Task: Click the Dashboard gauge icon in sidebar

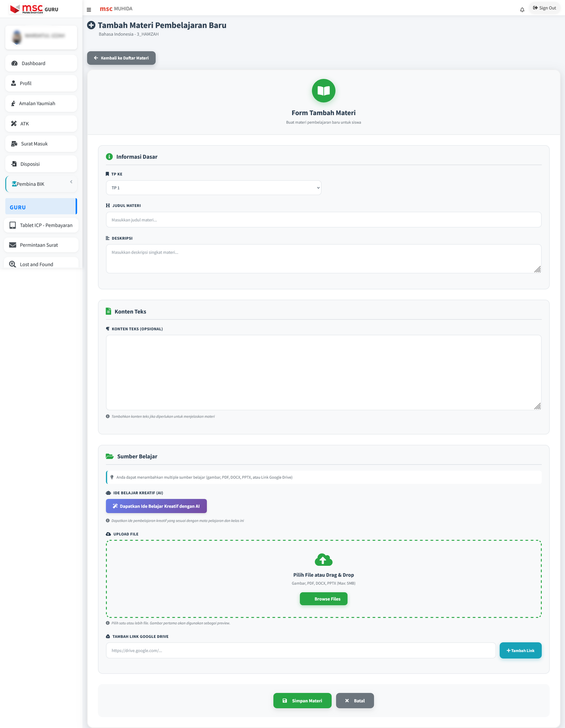Action: (x=14, y=63)
